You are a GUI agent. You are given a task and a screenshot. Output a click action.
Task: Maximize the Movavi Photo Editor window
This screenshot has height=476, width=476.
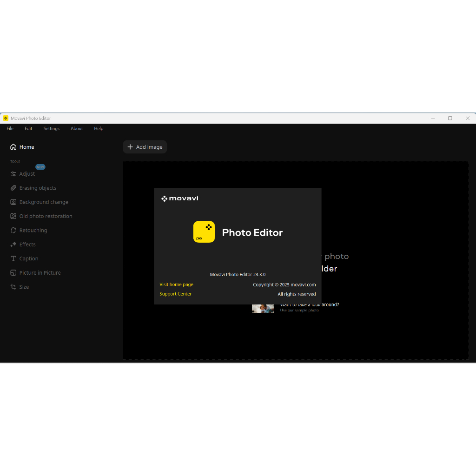click(450, 118)
